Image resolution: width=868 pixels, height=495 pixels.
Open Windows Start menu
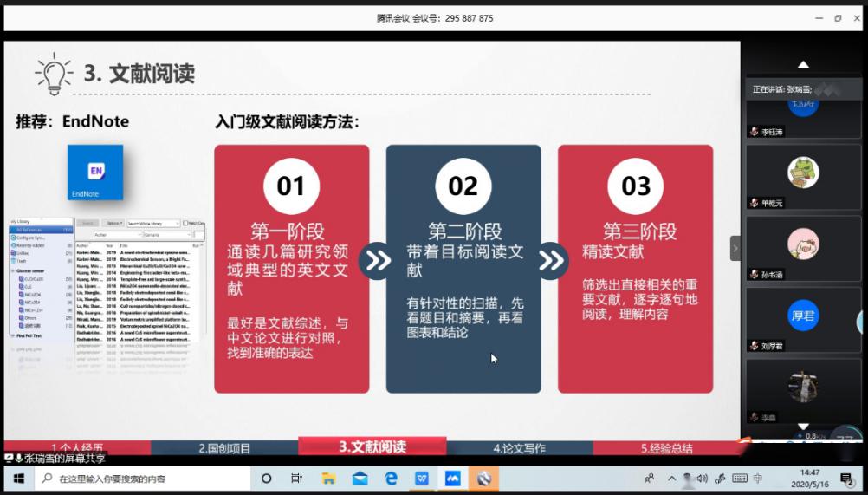coord(16,478)
